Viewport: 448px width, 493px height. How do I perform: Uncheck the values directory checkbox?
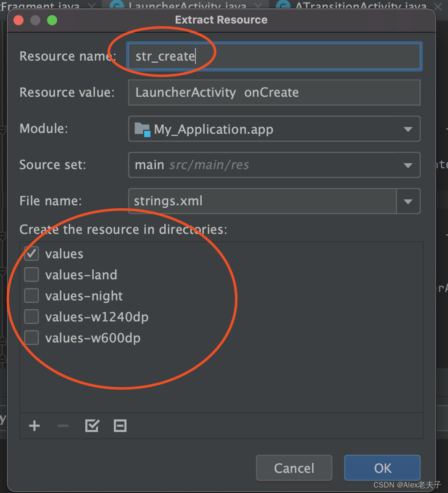(31, 253)
